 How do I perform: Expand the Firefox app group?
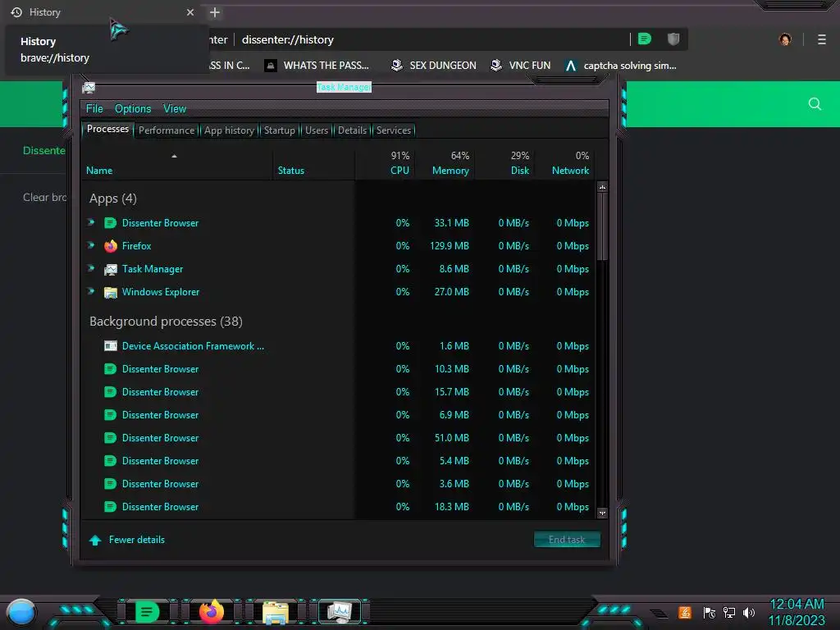pos(91,245)
